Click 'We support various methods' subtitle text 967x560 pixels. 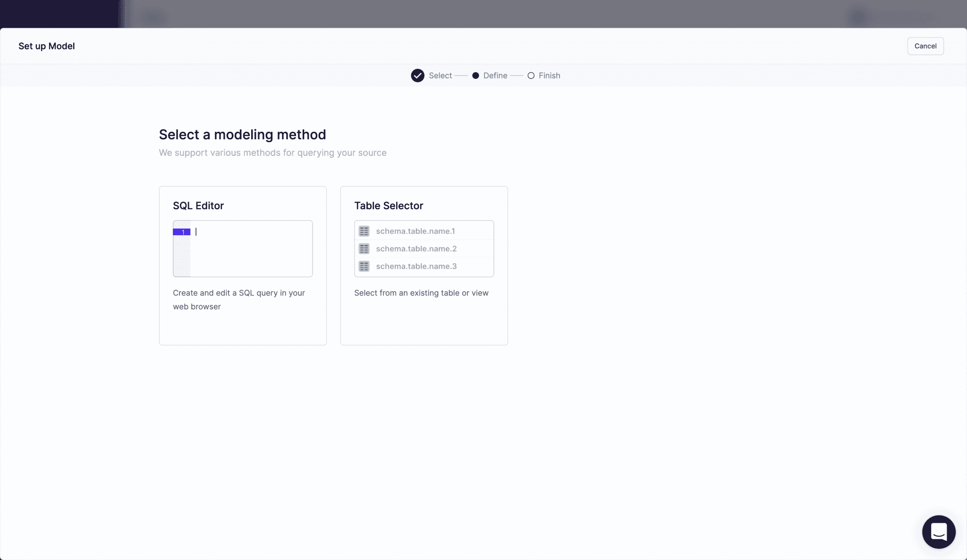click(x=272, y=153)
